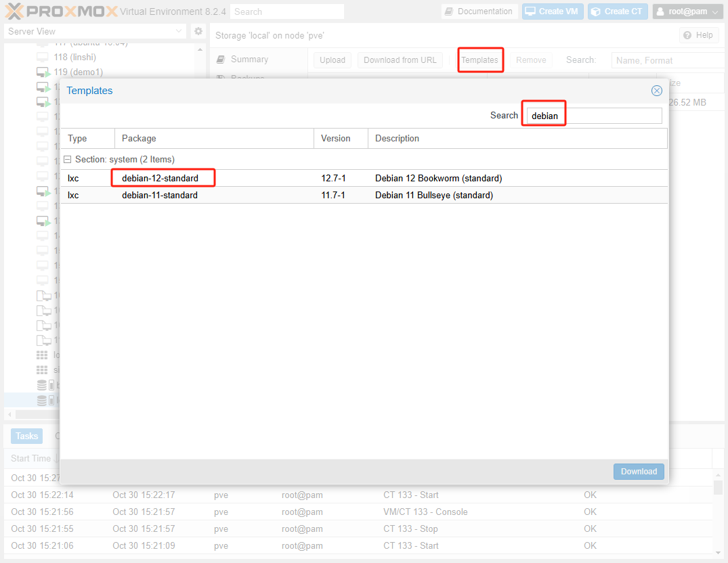Select the debian-11-standard template row
The height and width of the screenshot is (563, 728).
(364, 196)
